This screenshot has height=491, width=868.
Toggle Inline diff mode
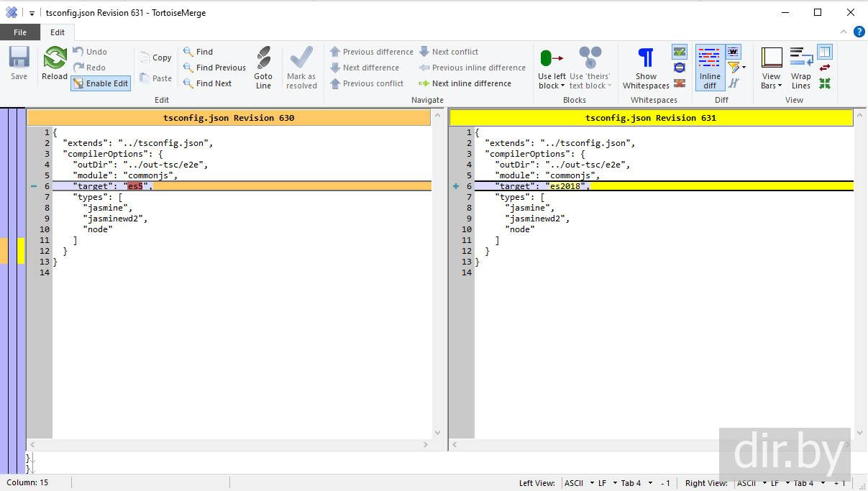(x=710, y=68)
